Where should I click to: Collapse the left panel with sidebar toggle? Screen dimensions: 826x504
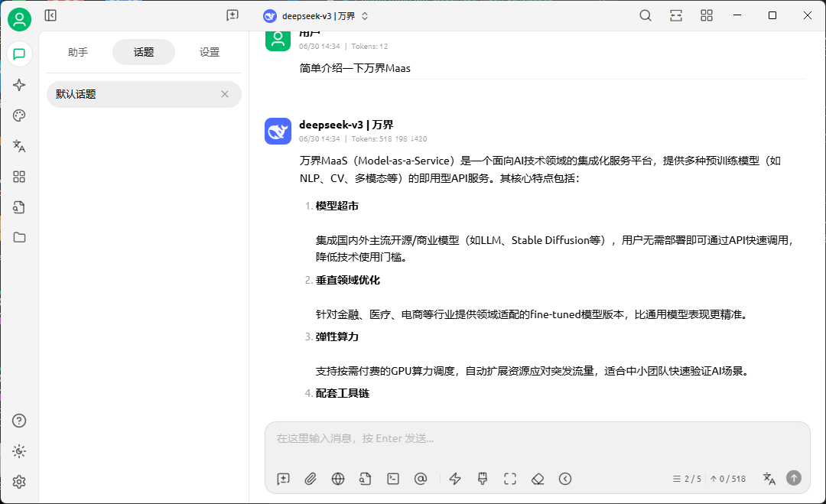click(50, 15)
